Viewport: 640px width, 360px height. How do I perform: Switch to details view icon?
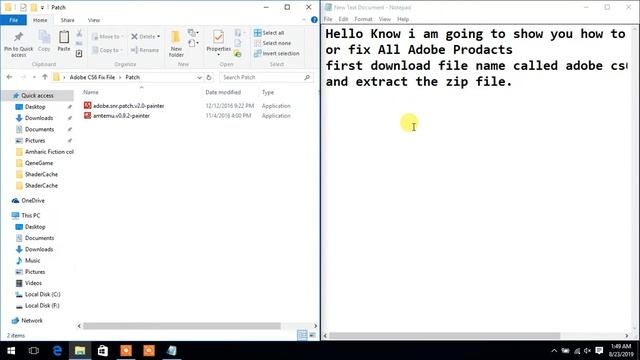[x=302, y=336]
